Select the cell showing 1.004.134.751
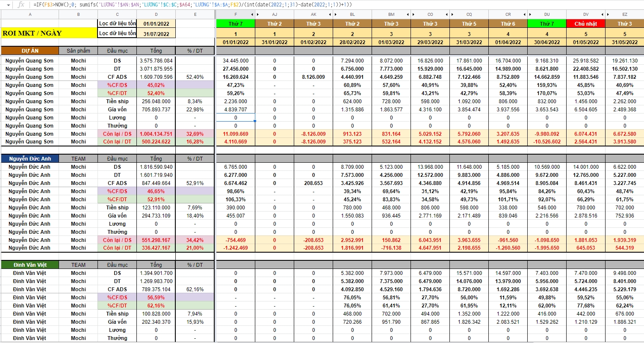The width and height of the screenshot is (644, 343). (x=156, y=134)
